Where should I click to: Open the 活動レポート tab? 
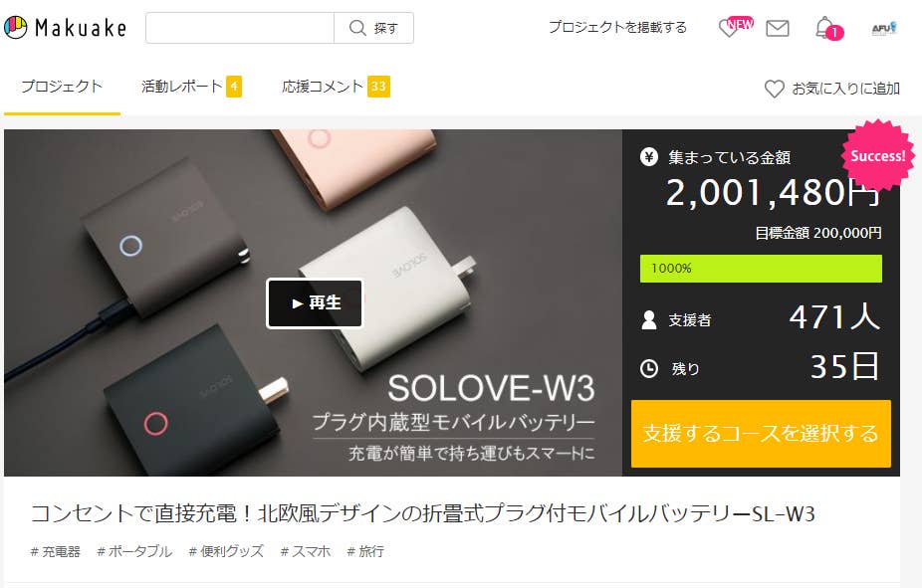click(191, 87)
